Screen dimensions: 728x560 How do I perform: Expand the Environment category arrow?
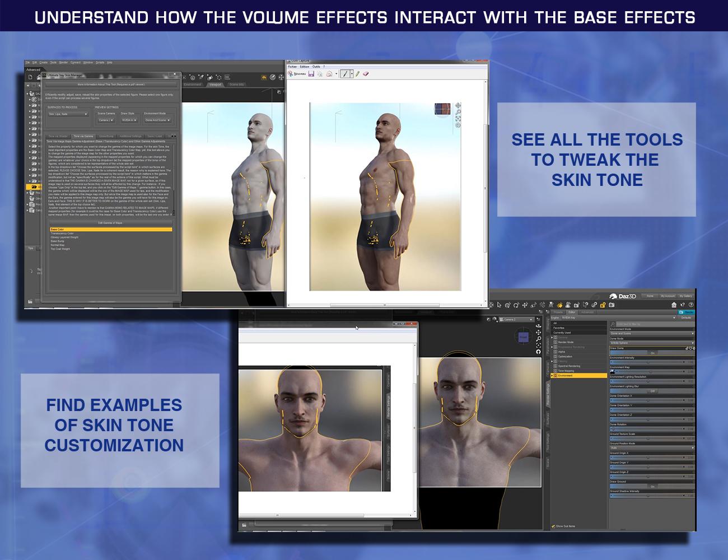pyautogui.click(x=552, y=376)
